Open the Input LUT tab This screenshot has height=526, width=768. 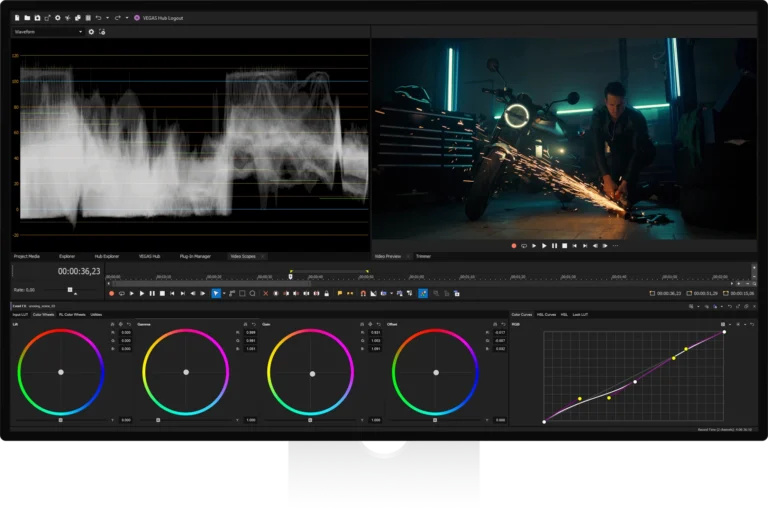tap(20, 314)
